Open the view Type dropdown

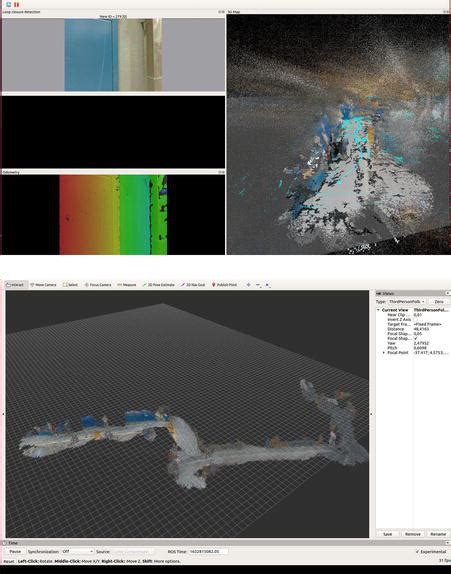(x=407, y=302)
